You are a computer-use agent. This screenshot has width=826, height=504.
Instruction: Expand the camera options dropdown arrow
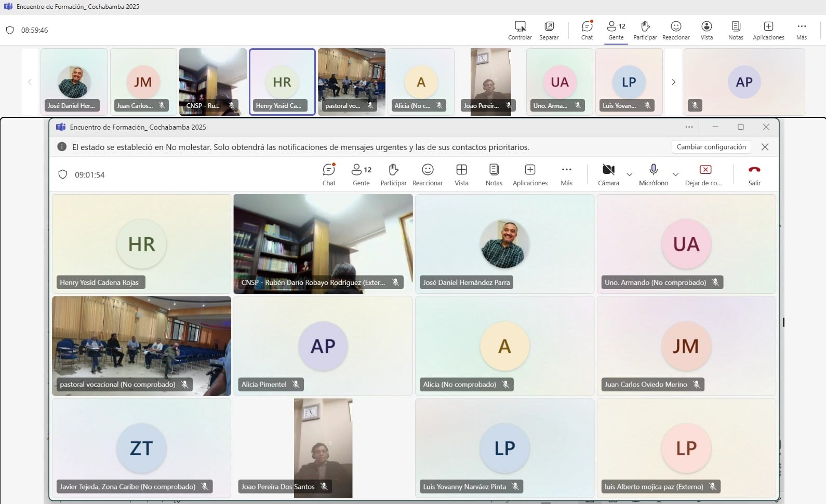630,174
